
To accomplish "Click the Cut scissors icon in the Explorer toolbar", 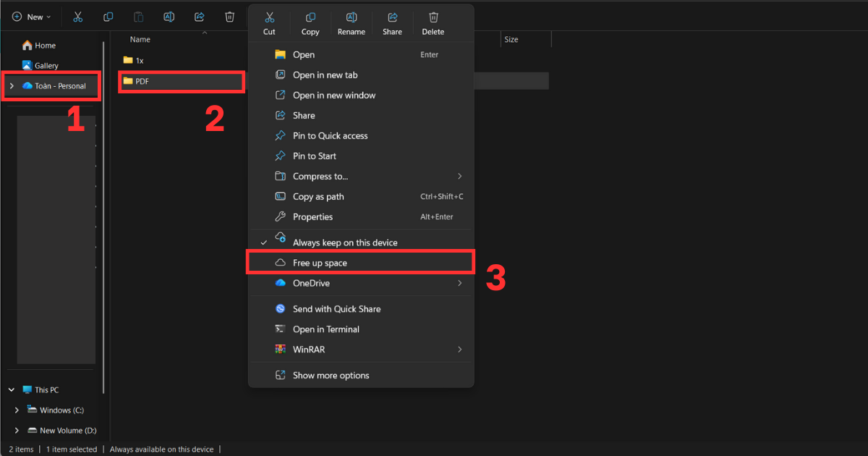I will coord(77,16).
